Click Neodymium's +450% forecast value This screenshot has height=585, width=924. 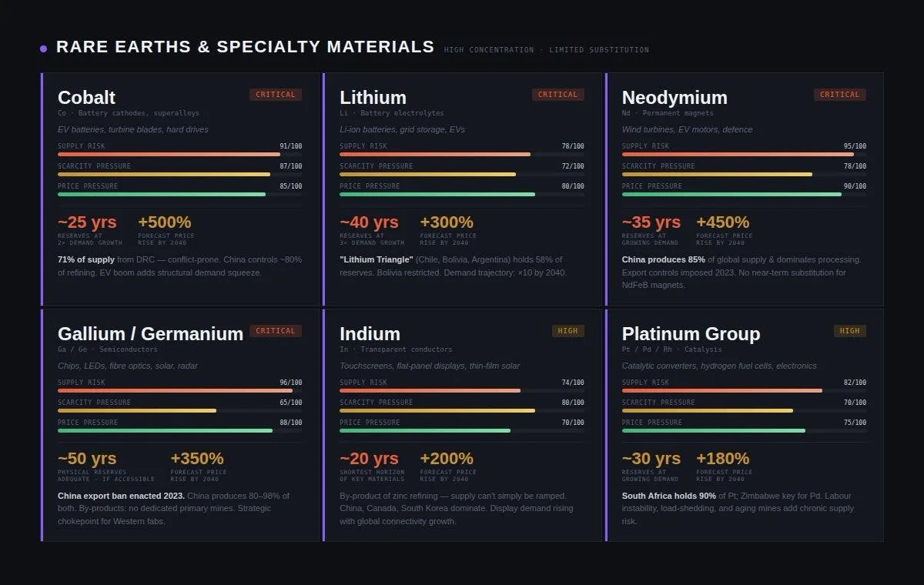point(723,222)
